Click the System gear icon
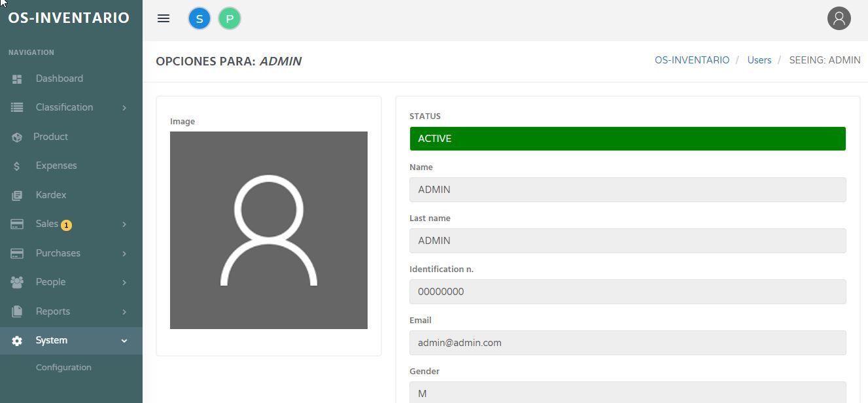 point(17,341)
